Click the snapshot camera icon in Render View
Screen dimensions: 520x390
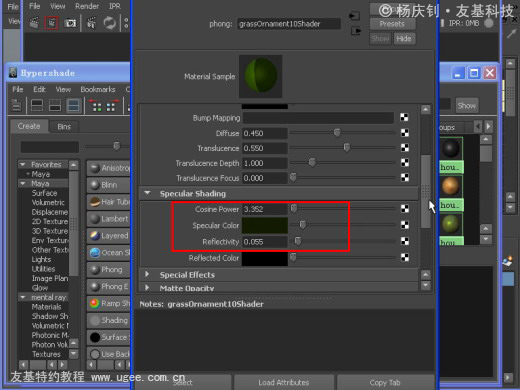click(70, 23)
